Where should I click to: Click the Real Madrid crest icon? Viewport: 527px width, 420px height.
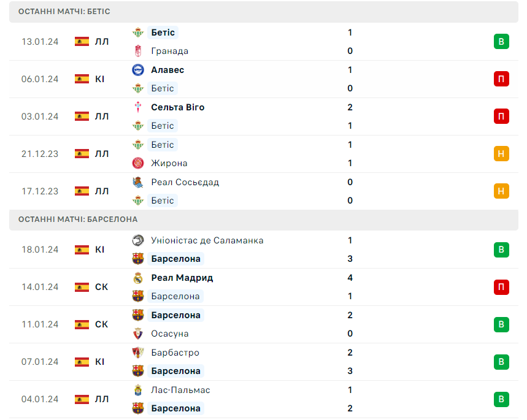click(138, 278)
